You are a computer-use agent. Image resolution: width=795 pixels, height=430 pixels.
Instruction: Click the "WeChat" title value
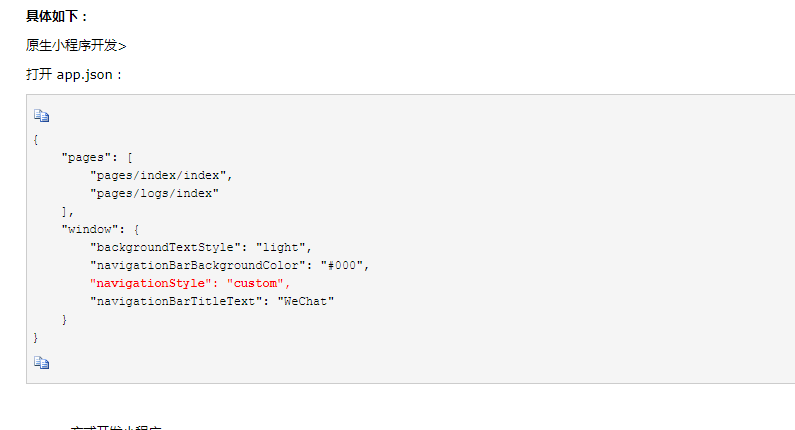point(306,301)
